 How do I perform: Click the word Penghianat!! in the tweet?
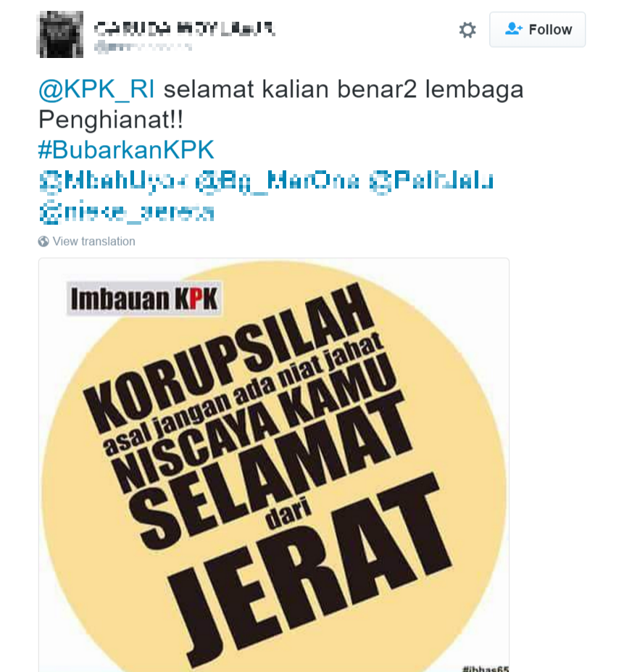click(x=111, y=120)
